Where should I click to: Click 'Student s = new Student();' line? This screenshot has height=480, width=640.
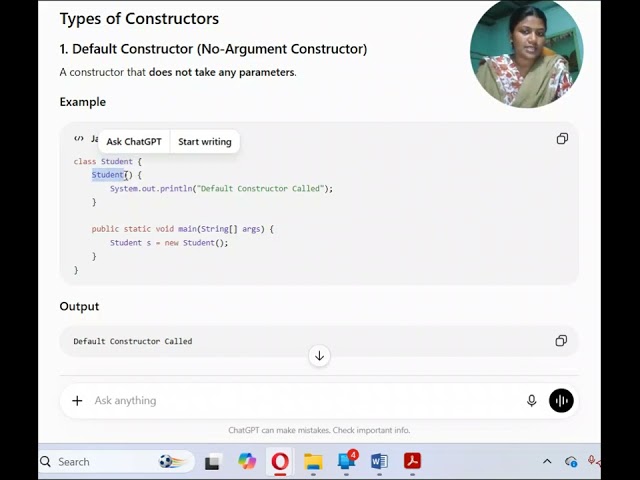tap(169, 243)
